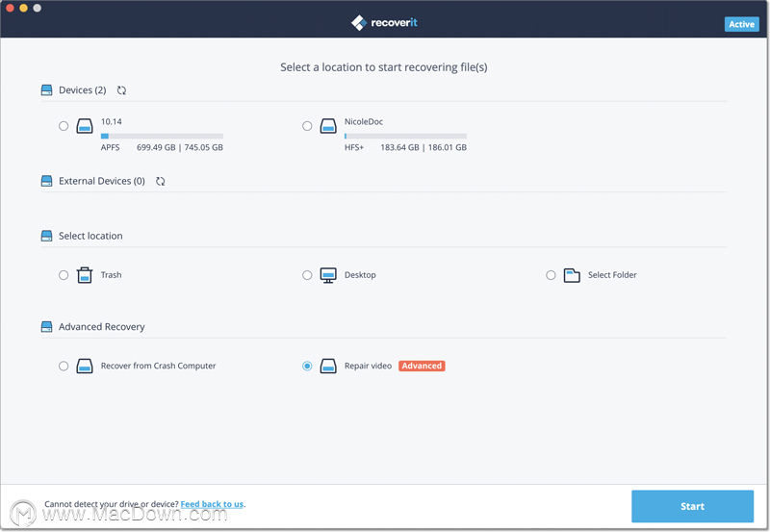Click the Recoverit logo in title bar
The width and height of the screenshot is (770, 532).
pos(384,22)
